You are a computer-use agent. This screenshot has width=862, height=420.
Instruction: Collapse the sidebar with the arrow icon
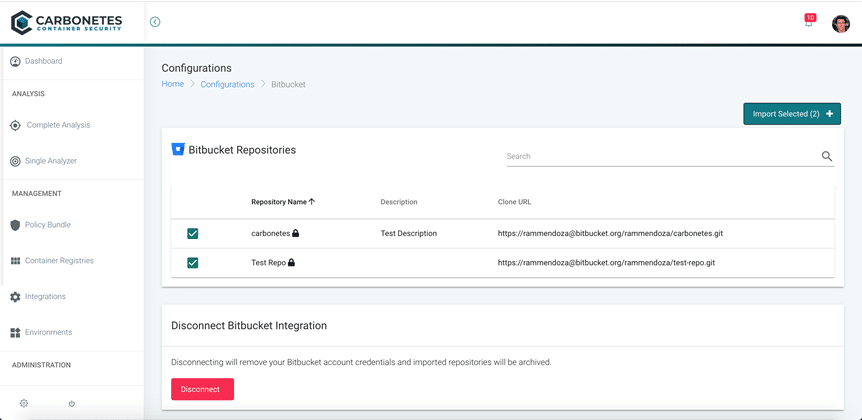(x=155, y=22)
